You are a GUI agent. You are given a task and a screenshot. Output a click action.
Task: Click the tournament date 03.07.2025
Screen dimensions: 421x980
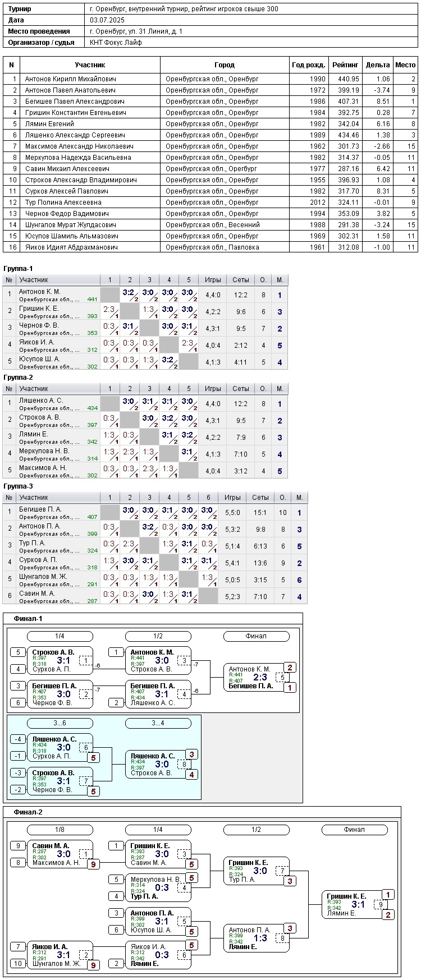point(107,20)
